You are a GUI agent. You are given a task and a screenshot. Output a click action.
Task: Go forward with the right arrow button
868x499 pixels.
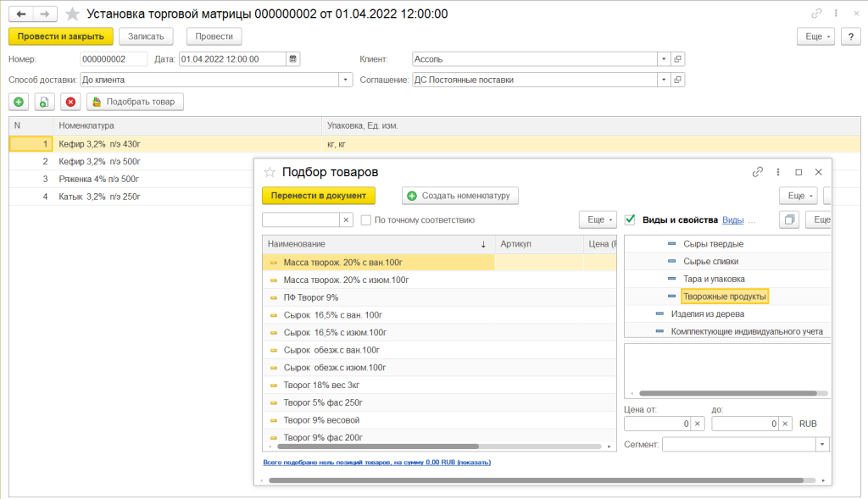click(45, 14)
